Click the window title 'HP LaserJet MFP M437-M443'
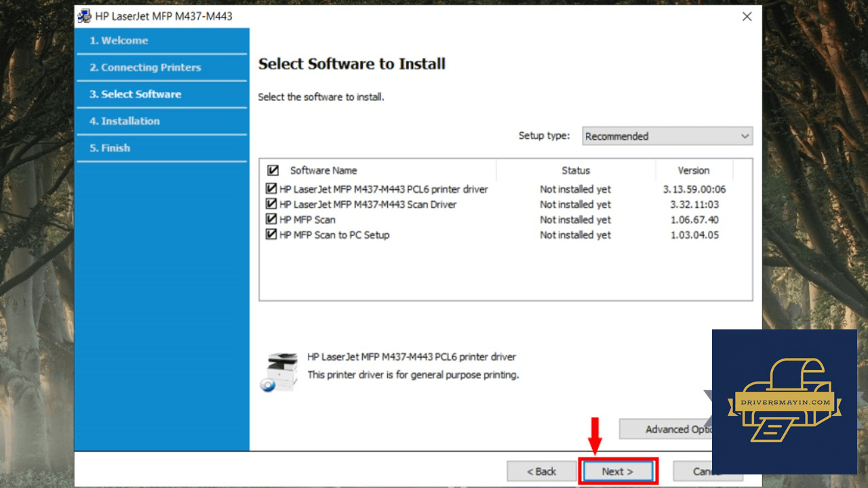Image resolution: width=868 pixels, height=488 pixels. (x=164, y=16)
